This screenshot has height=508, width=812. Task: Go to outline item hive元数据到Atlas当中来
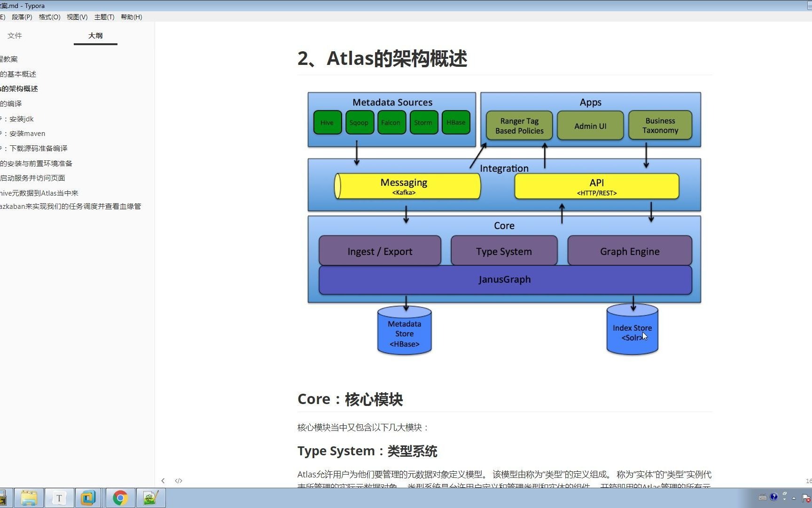(39, 193)
